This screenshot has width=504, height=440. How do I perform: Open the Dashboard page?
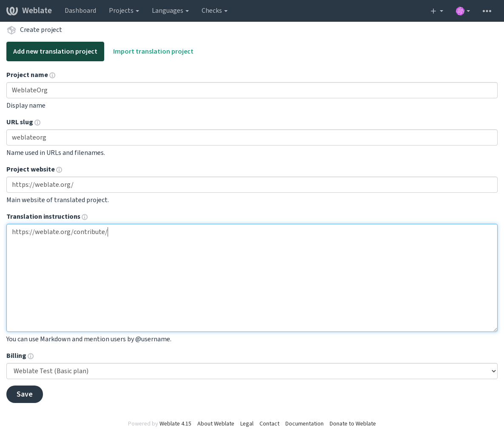pos(80,11)
